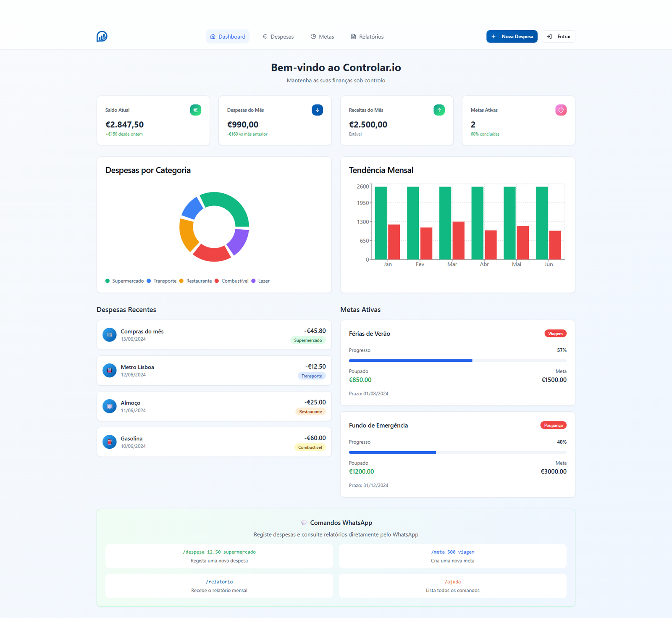Click the Entrar login button
Screen dimensions: 672x618
(559, 37)
